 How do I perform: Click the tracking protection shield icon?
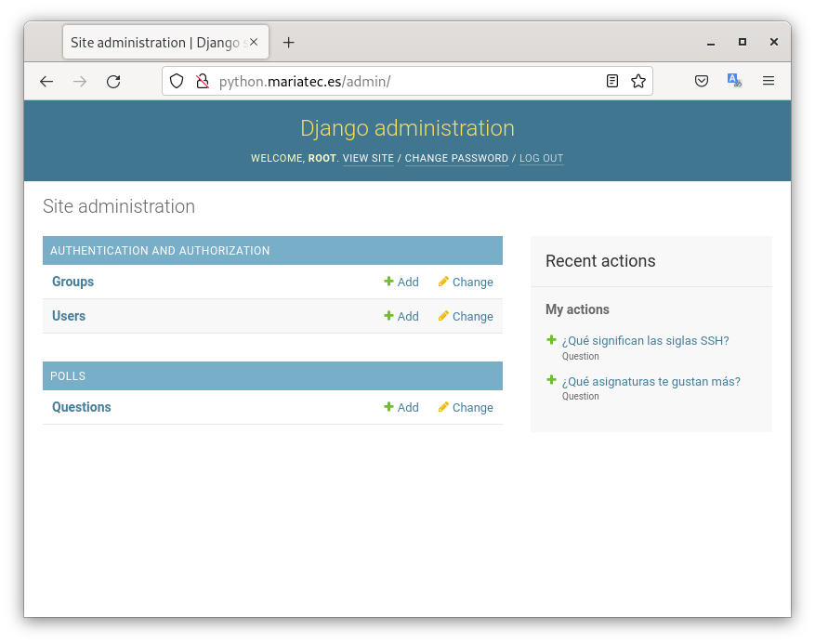[x=177, y=82]
